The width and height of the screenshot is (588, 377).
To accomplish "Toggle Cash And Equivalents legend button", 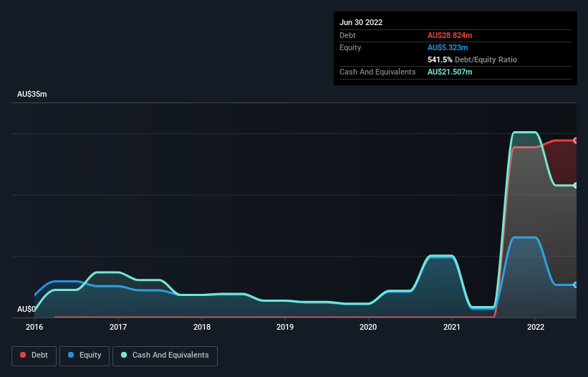I will coord(165,355).
